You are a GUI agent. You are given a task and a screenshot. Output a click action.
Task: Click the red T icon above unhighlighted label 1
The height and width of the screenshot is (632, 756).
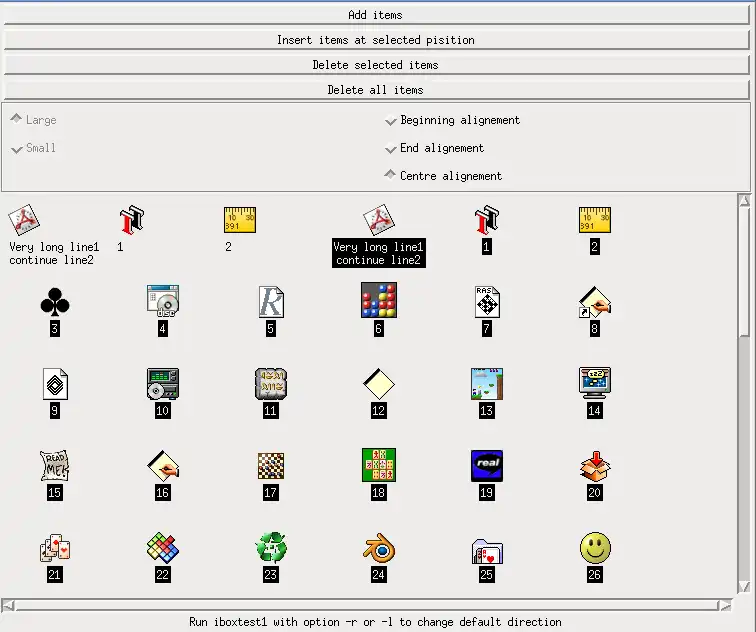coord(132,220)
